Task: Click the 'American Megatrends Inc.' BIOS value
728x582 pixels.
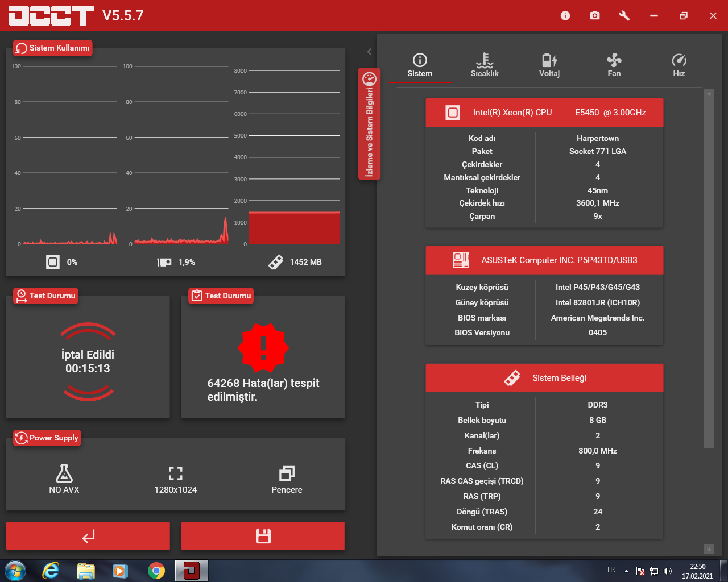Action: click(598, 318)
